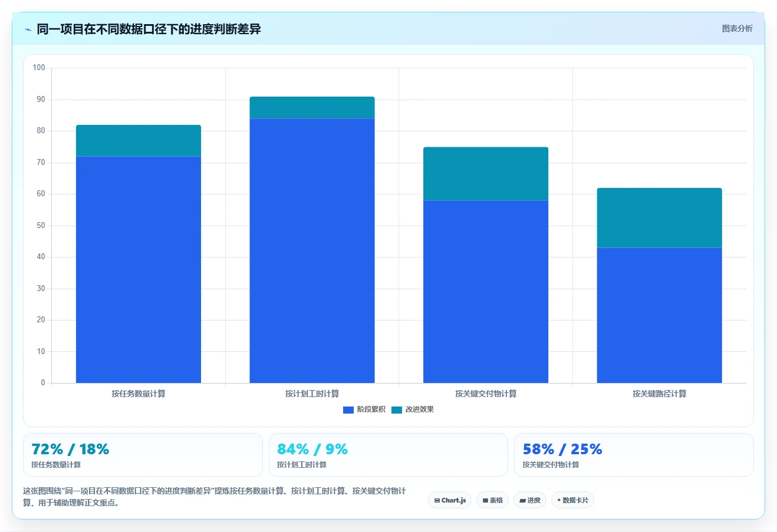
Task: Click the 按任务数量计算 caption in the first card
Action: (x=56, y=465)
